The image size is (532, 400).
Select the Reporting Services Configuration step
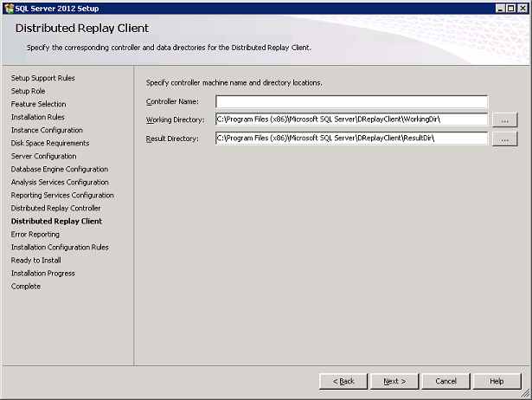click(62, 196)
